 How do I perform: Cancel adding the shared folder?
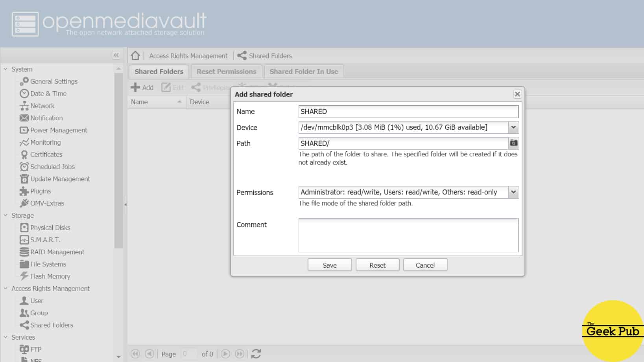click(425, 265)
